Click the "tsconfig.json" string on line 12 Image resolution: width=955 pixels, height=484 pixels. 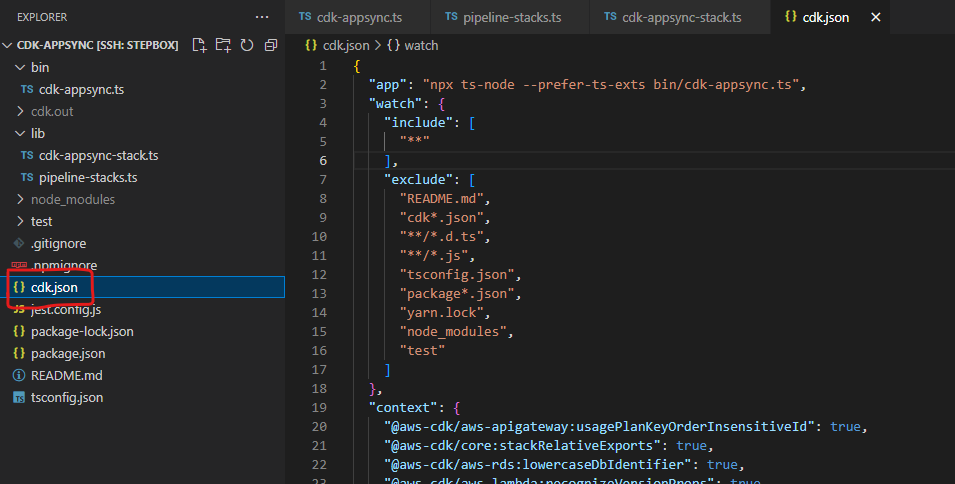pyautogui.click(x=457, y=275)
